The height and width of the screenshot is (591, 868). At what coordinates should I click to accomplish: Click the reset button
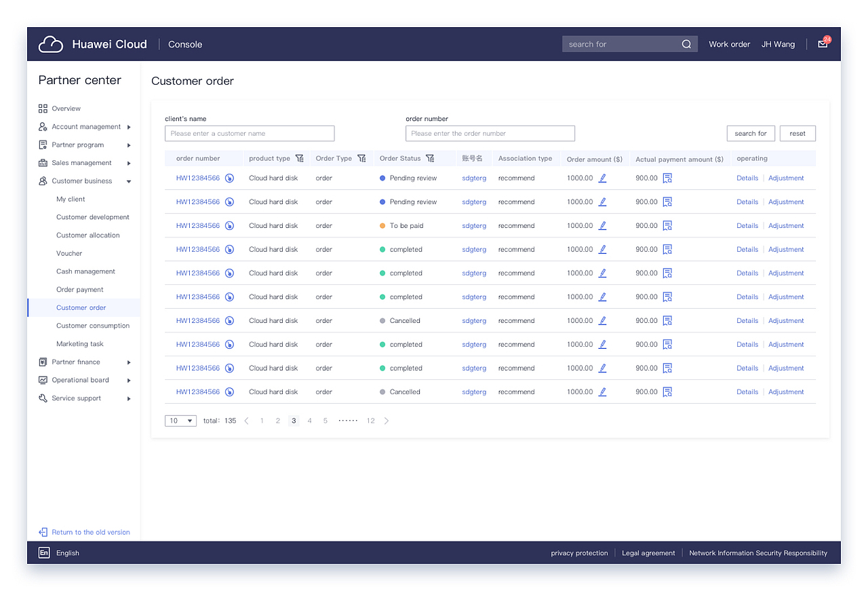pyautogui.click(x=797, y=134)
